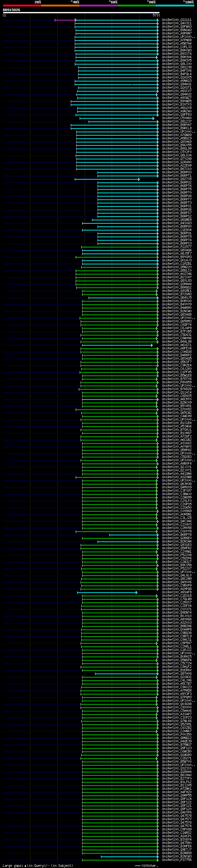
Task: Select the hit label UniRef100_B6RPT8
Action: pos(177,535)
